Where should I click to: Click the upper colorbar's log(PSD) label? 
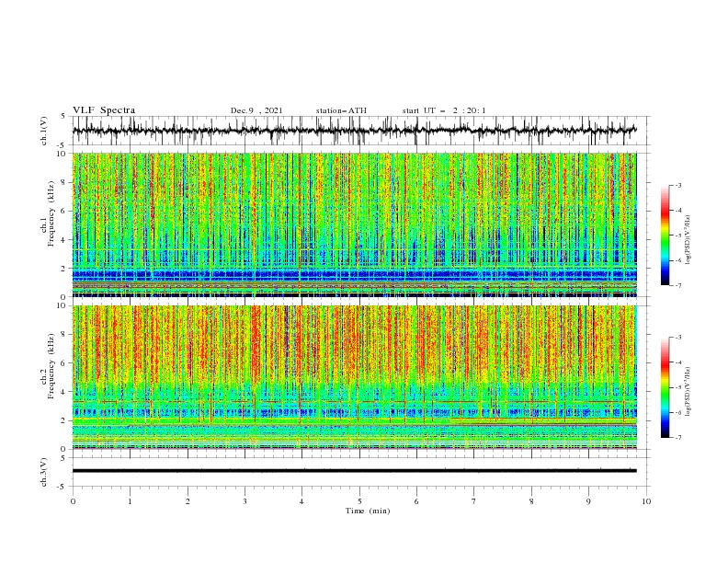(x=688, y=239)
